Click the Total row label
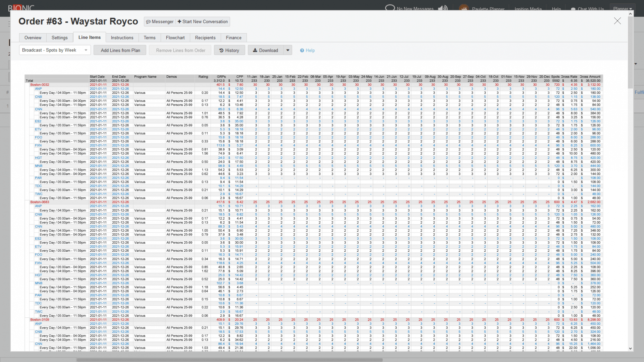 coord(29,81)
